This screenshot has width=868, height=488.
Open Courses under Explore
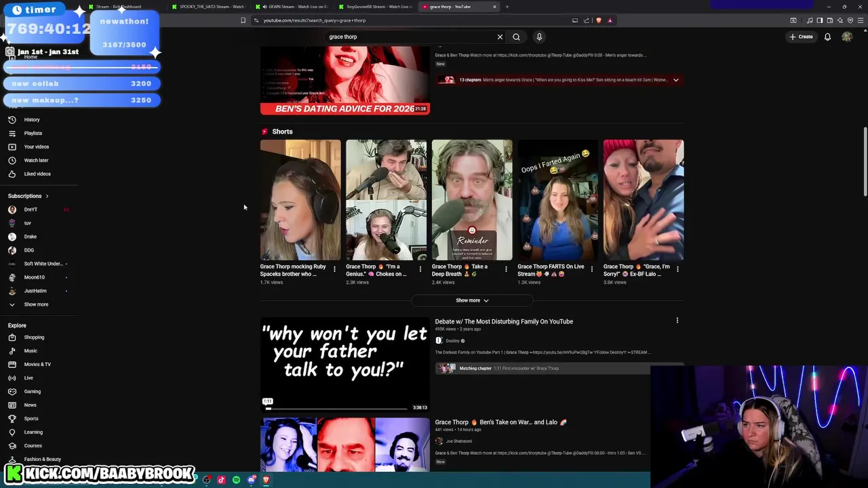pyautogui.click(x=33, y=446)
